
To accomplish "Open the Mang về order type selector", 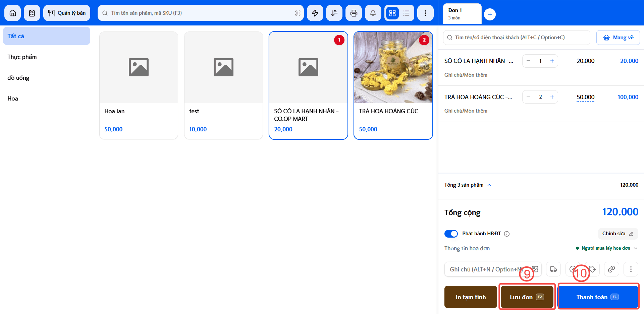I will click(618, 38).
